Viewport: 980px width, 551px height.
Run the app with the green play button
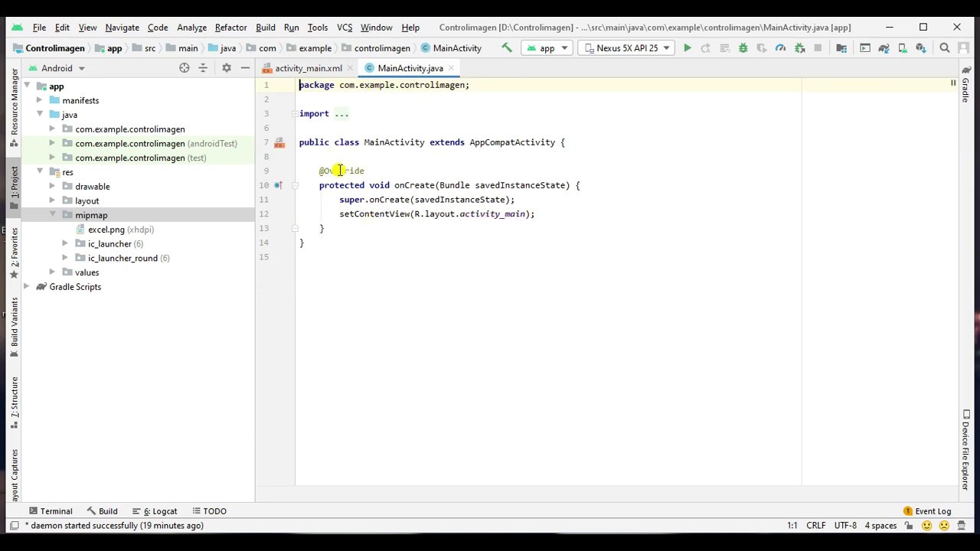688,47
